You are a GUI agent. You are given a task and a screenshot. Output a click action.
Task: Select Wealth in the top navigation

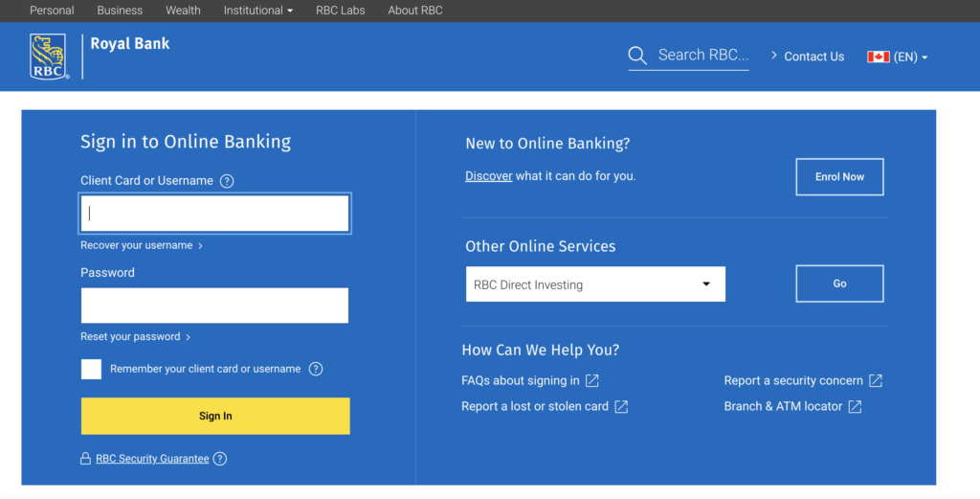[183, 11]
